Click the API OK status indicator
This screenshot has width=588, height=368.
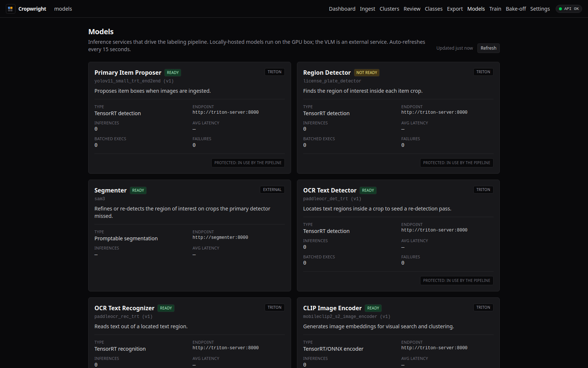coord(569,9)
